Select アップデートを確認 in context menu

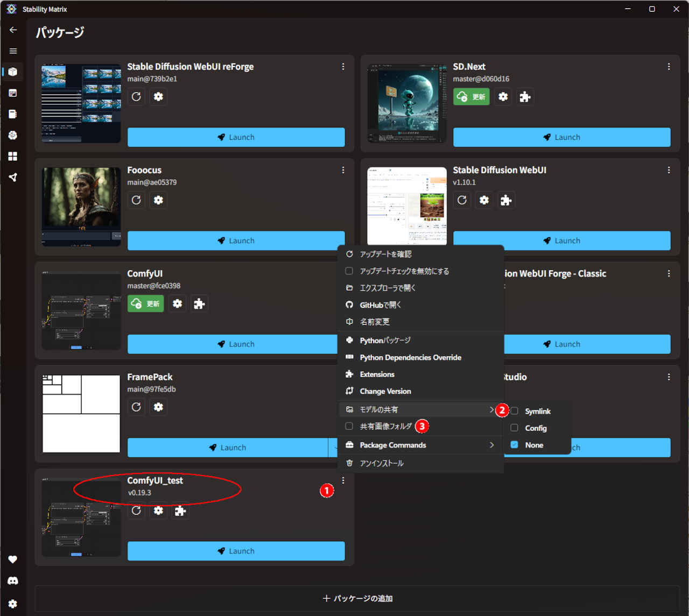pos(420,254)
